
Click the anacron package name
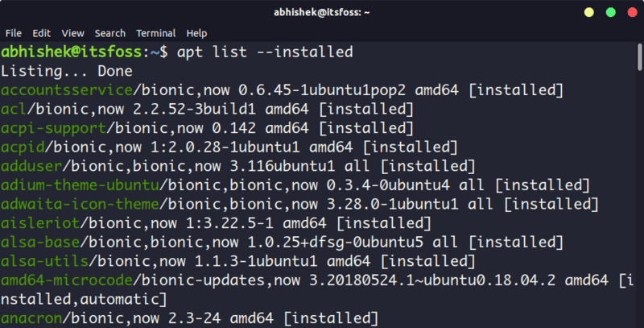(32, 318)
